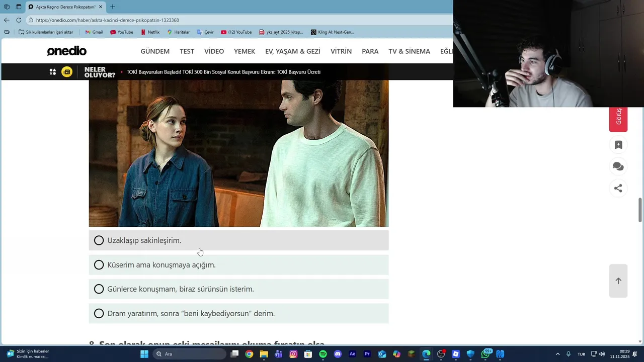Open Roblox from the taskbar
Image resolution: width=644 pixels, height=362 pixels.
click(x=456, y=354)
